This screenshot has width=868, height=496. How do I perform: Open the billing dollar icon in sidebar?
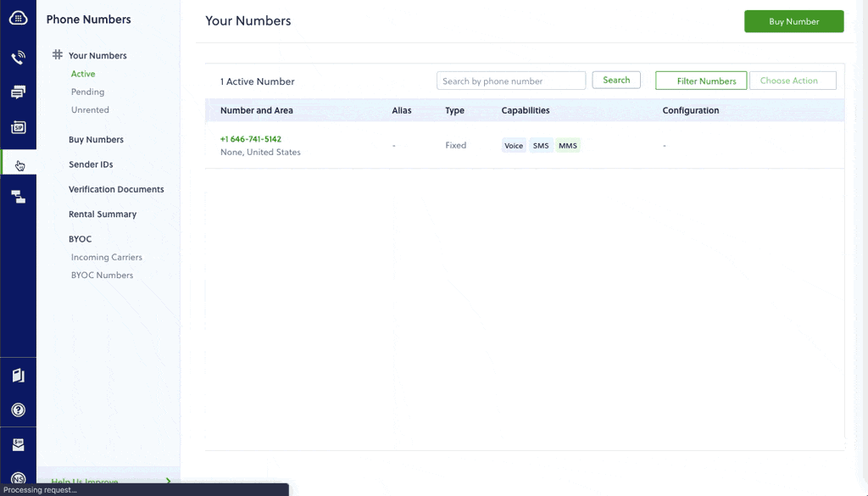pyautogui.click(x=18, y=443)
